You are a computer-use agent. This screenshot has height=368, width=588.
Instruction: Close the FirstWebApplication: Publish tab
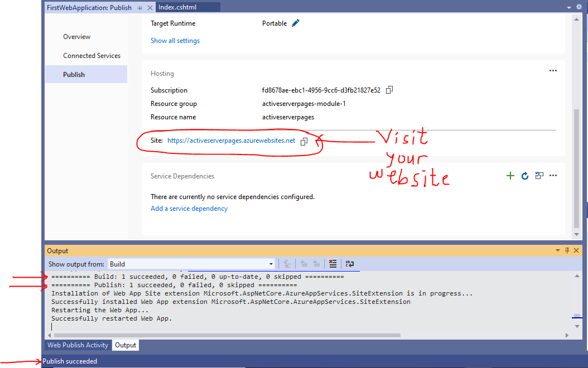(x=150, y=8)
